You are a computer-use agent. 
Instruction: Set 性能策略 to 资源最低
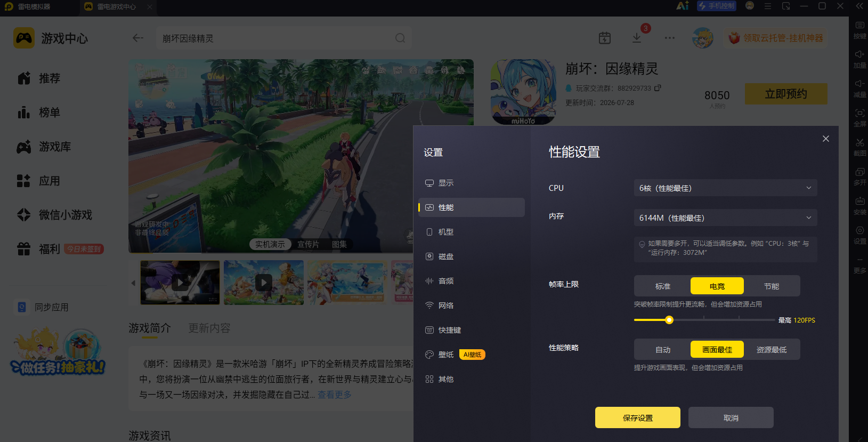(x=772, y=350)
